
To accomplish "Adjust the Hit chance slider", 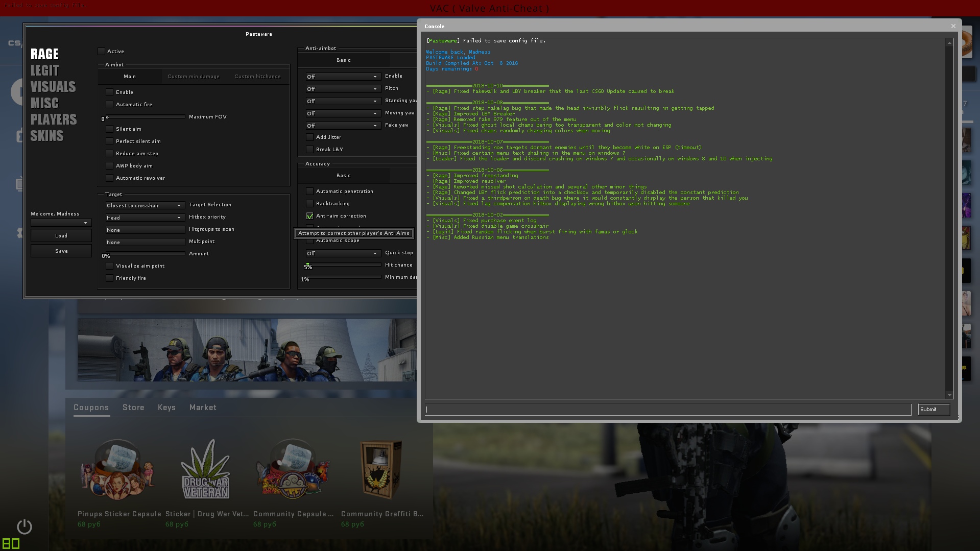I will click(x=343, y=265).
